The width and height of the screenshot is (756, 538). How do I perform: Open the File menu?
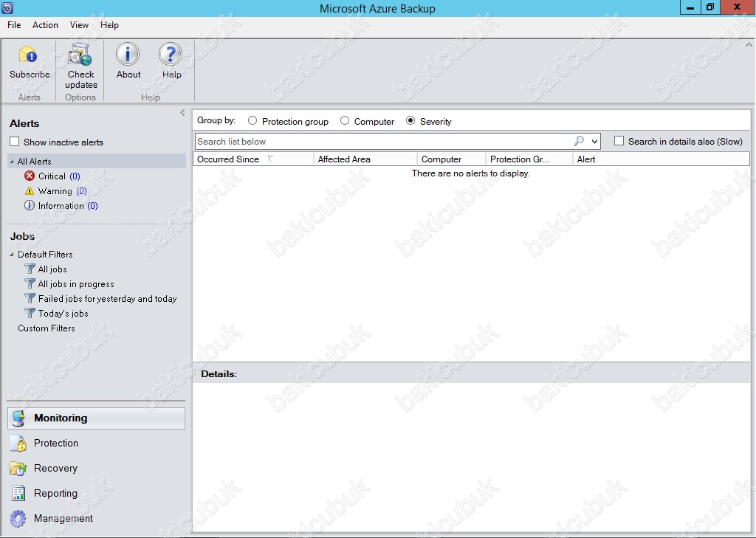pos(14,25)
